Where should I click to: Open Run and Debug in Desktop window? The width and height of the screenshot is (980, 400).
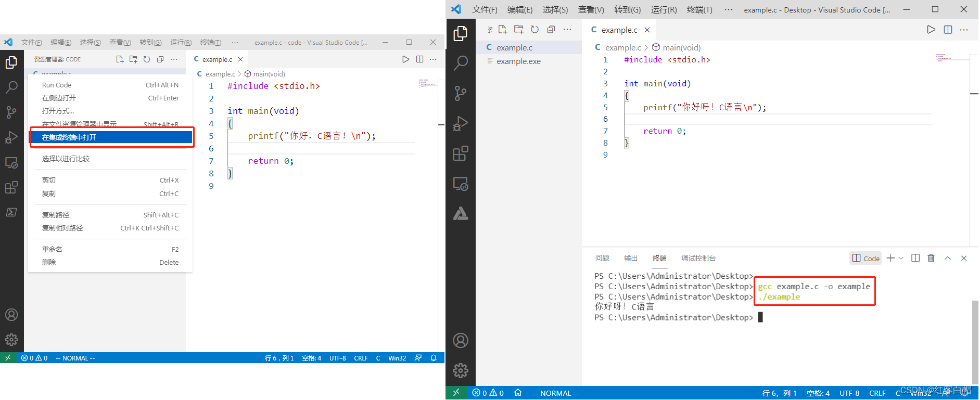(461, 123)
